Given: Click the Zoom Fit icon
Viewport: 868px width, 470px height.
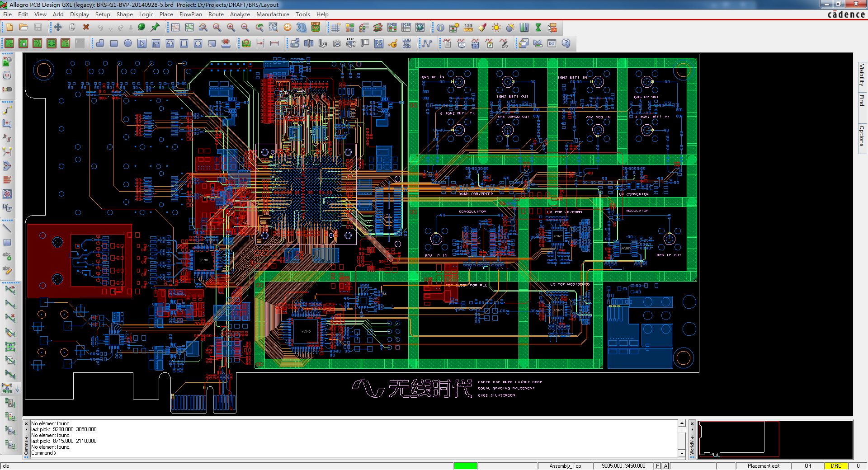Looking at the screenshot, I should point(217,28).
